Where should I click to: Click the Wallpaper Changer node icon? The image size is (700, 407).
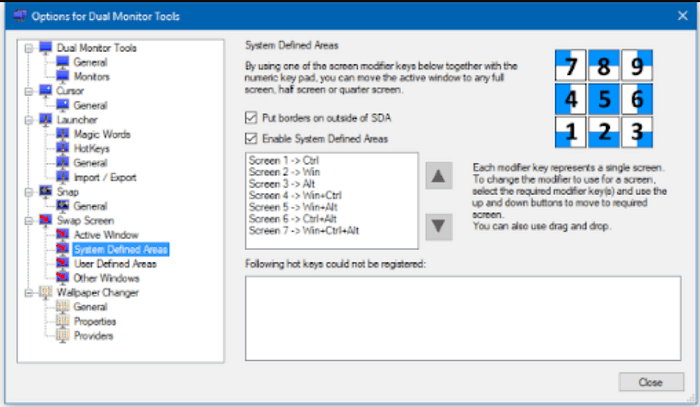(46, 292)
